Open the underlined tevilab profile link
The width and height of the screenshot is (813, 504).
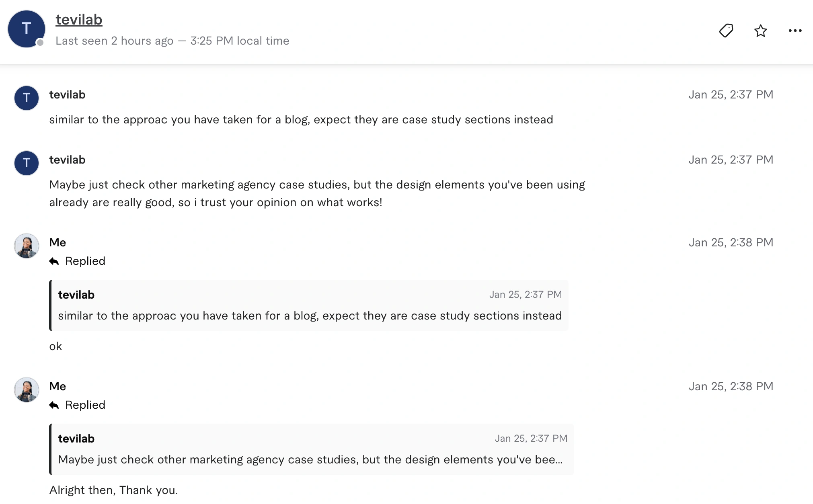(x=79, y=20)
